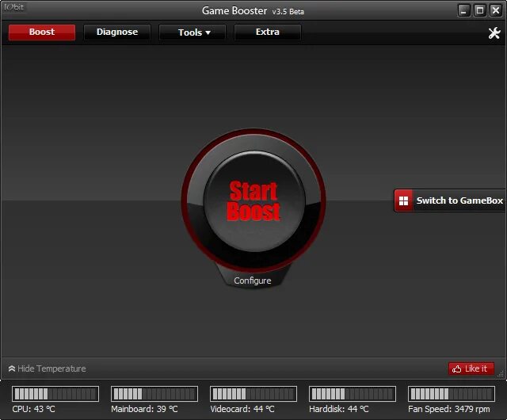Open Configure below the boost button

tap(253, 281)
